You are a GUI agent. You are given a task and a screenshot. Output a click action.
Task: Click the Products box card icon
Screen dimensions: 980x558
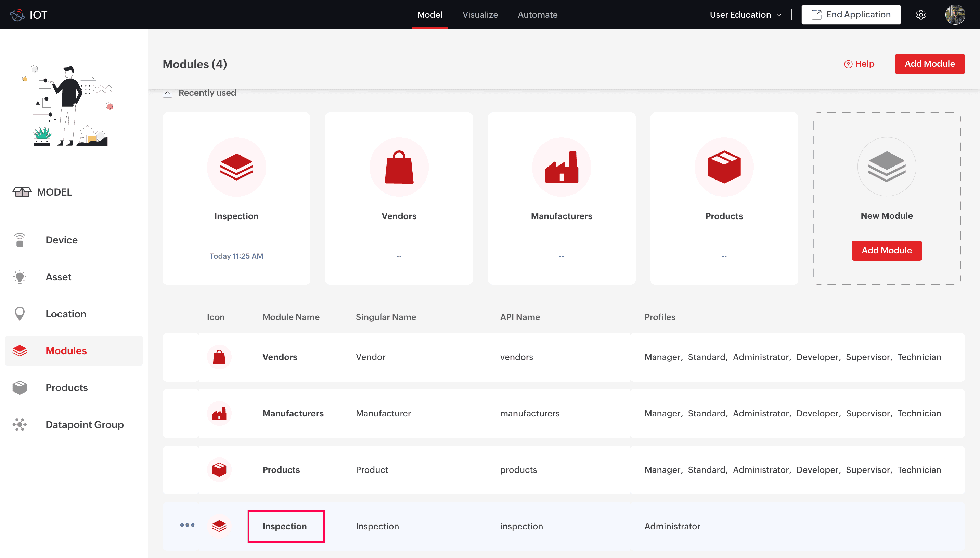coord(724,167)
